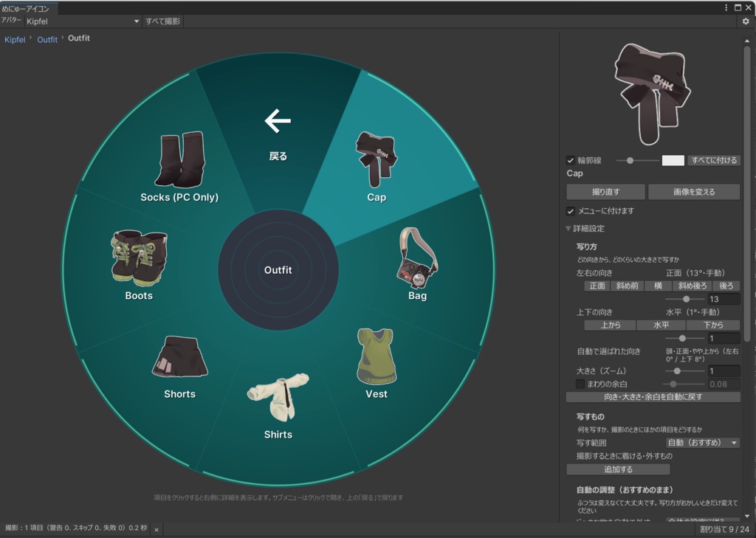Viewport: 756px width, 538px height.
Task: Click the めにゅーアイコン window tab
Action: coord(29,8)
